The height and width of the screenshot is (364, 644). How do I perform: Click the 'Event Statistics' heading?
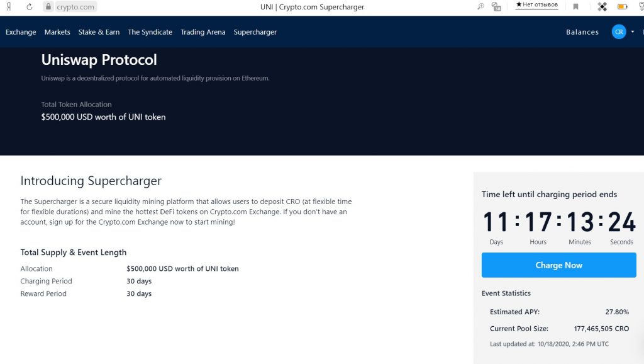point(506,293)
